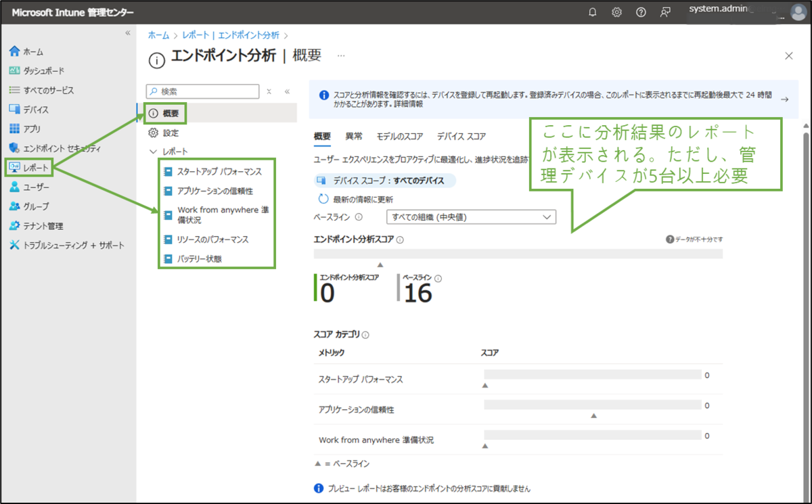Switch to the デバイス スコア tab
The height and width of the screenshot is (504, 812).
click(x=461, y=136)
